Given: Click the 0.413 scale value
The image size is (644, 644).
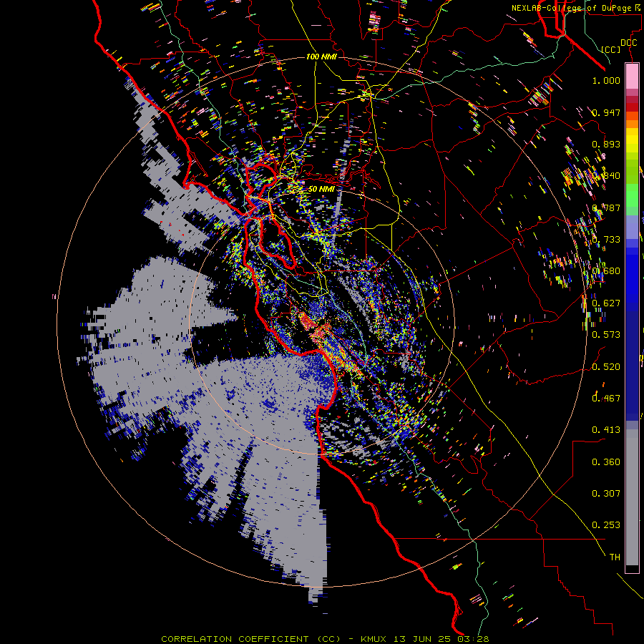Looking at the screenshot, I should pyautogui.click(x=606, y=430).
